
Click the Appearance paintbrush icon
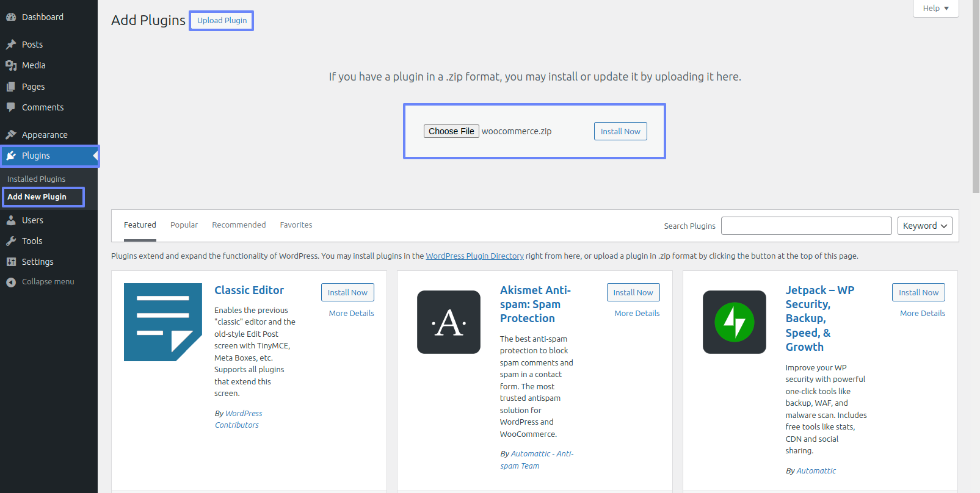pos(11,135)
